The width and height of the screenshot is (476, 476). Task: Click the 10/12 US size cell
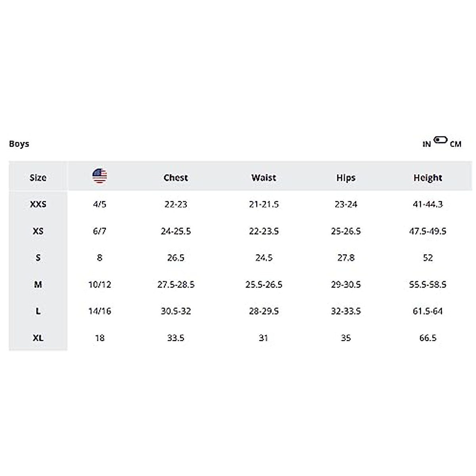pyautogui.click(x=100, y=284)
